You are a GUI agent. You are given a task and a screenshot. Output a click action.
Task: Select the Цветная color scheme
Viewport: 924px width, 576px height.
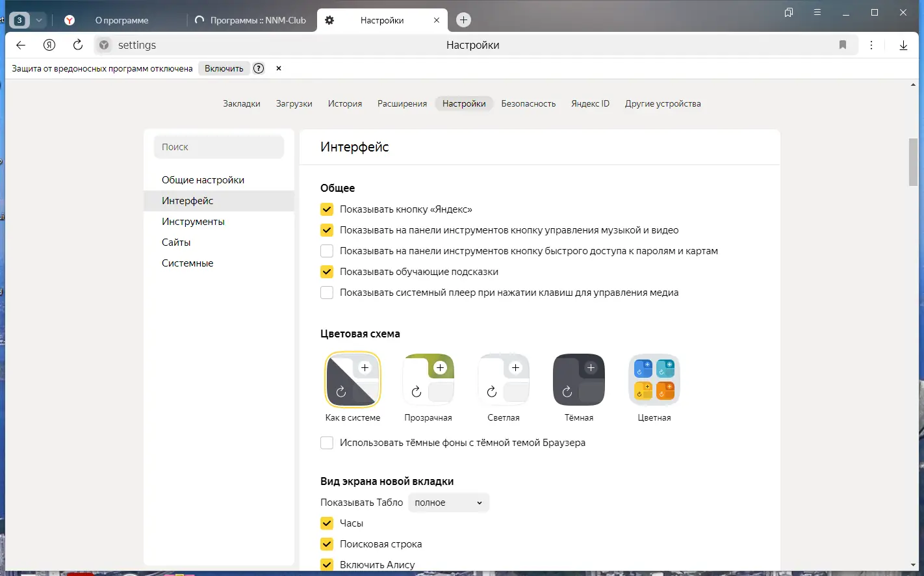[654, 380]
